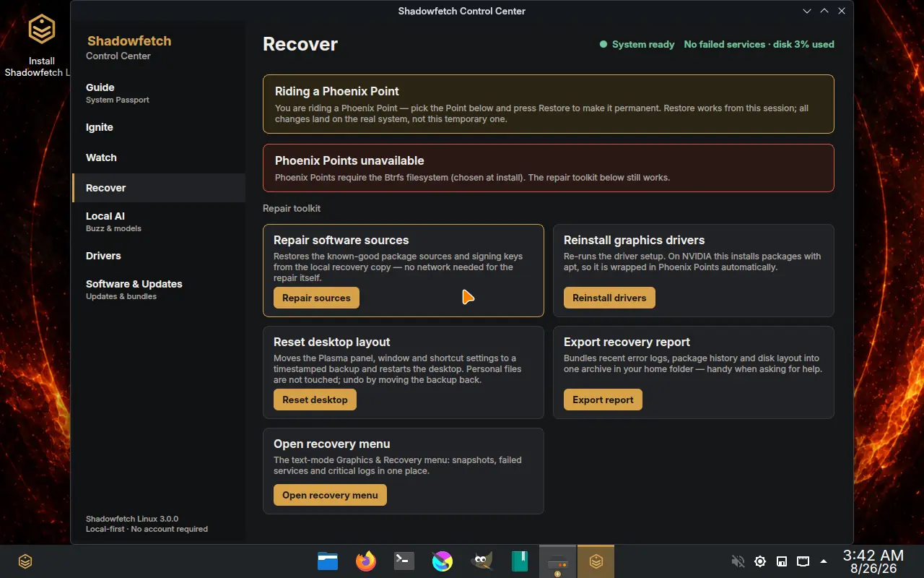Select Recover in the sidebar
Screen dimensions: 924x578
tap(159, 188)
